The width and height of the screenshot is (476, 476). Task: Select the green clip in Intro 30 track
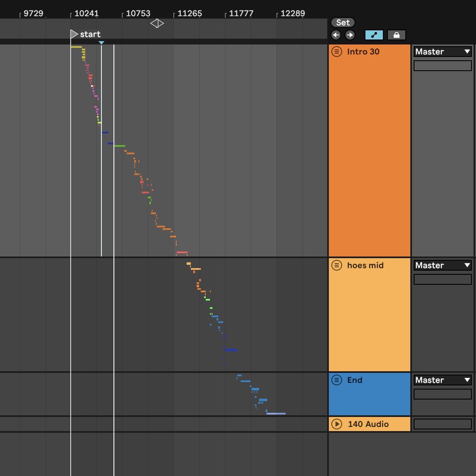120,146
